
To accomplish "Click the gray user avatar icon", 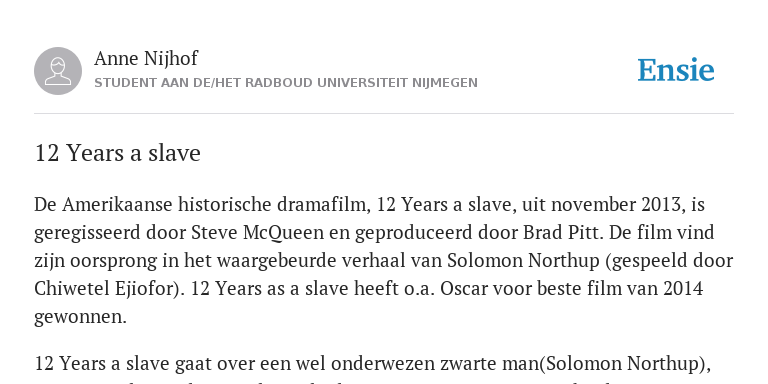I will tap(58, 71).
